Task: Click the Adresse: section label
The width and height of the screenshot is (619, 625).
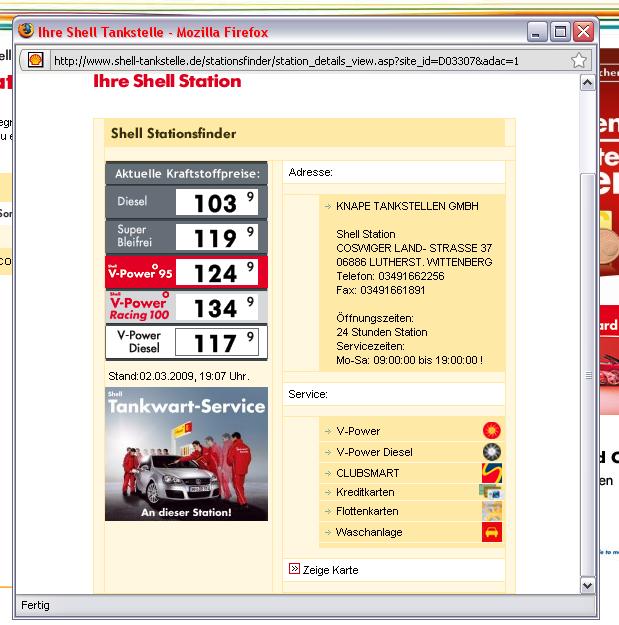Action: coord(310,172)
